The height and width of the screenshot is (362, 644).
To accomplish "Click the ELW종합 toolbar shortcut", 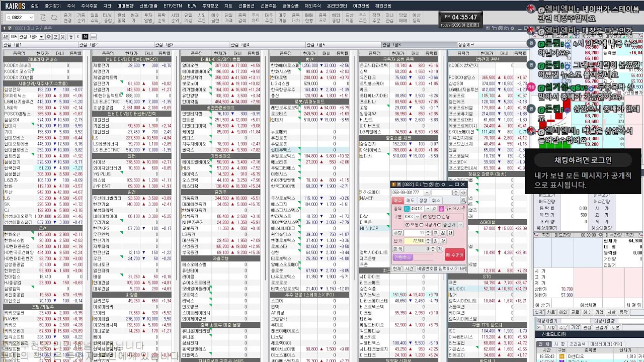I will pos(108,18).
